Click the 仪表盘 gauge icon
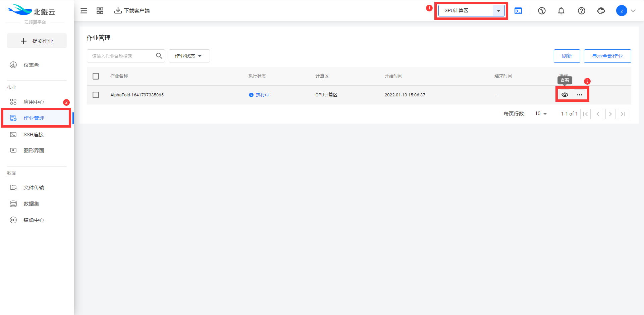The width and height of the screenshot is (644, 315). click(13, 65)
